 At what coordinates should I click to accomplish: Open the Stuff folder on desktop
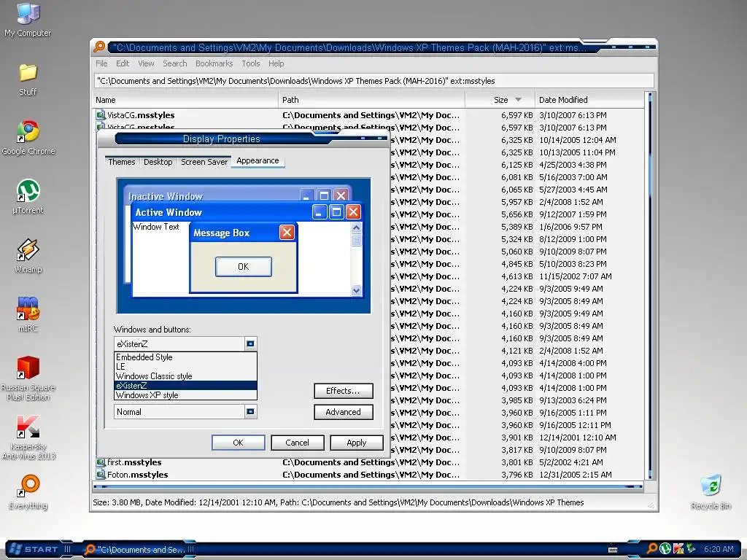[28, 79]
